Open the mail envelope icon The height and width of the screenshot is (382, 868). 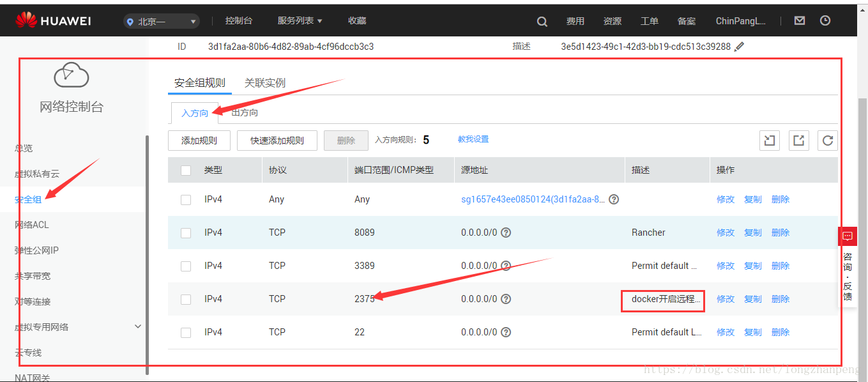click(x=800, y=21)
